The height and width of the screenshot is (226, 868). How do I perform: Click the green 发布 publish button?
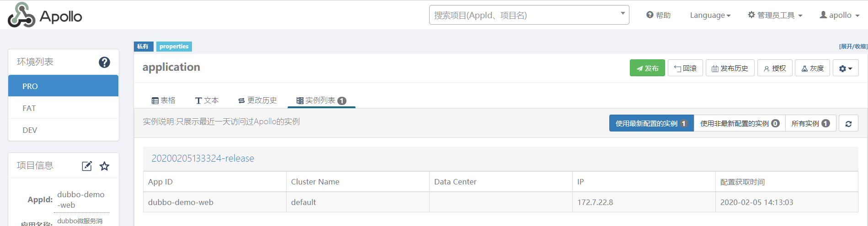(x=647, y=68)
